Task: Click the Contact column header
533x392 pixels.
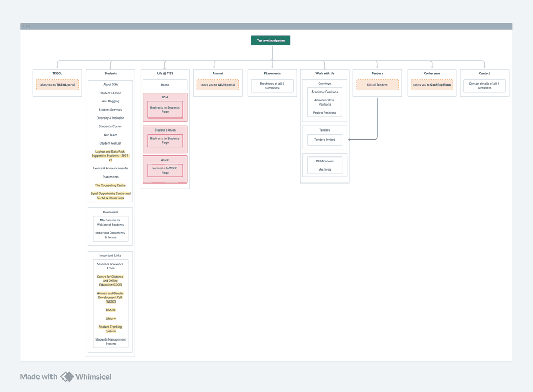Action: 485,73
